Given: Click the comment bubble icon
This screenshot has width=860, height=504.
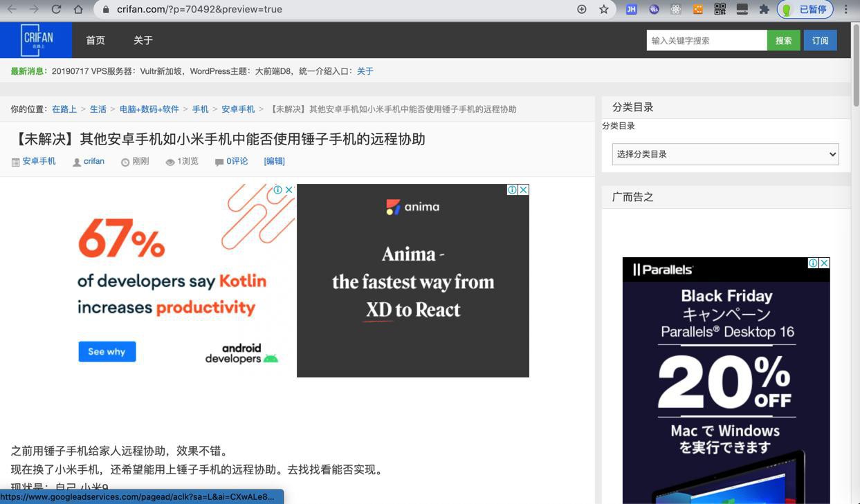Looking at the screenshot, I should pos(219,162).
